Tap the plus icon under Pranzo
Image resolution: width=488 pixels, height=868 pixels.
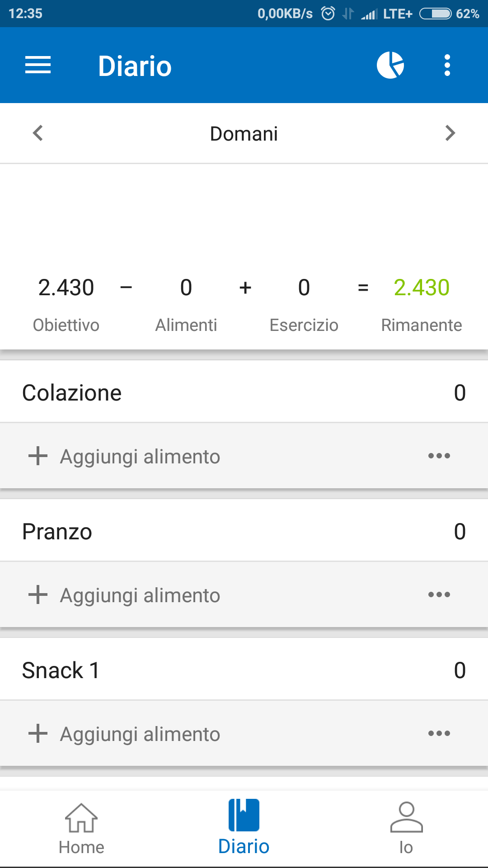click(x=38, y=594)
